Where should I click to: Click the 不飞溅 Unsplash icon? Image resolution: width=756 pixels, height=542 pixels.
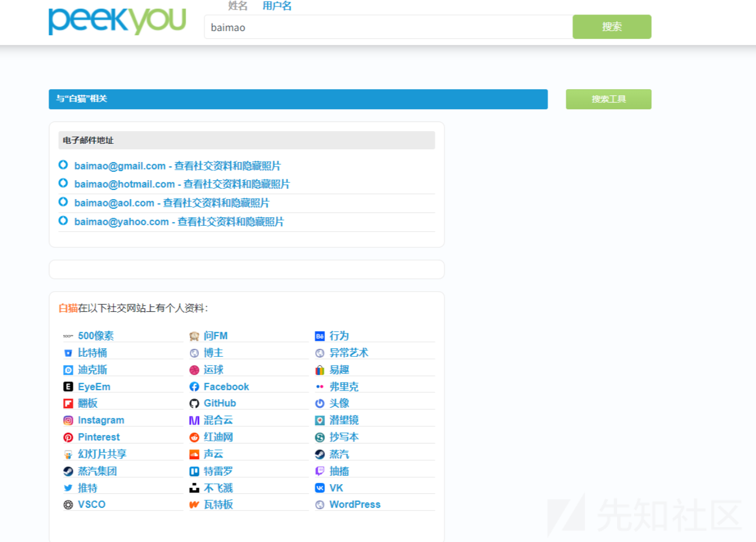[194, 488]
